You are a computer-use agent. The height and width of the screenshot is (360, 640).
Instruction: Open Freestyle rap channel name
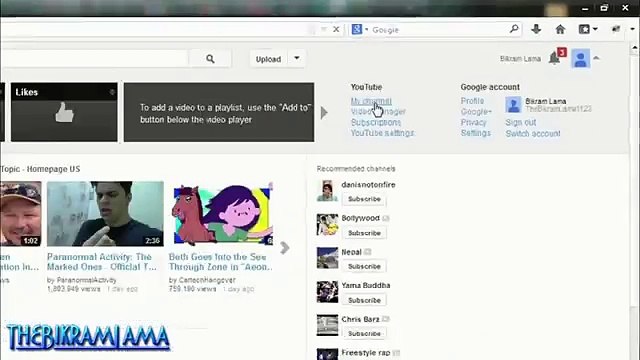tap(366, 353)
